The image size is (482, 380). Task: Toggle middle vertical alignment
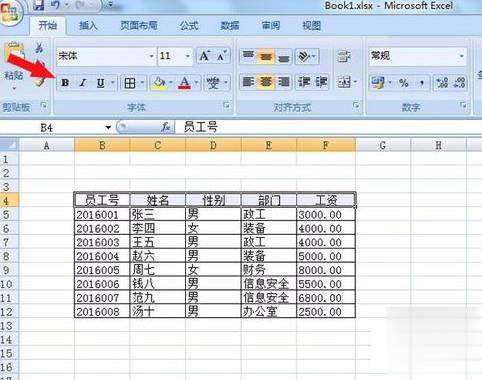266,56
